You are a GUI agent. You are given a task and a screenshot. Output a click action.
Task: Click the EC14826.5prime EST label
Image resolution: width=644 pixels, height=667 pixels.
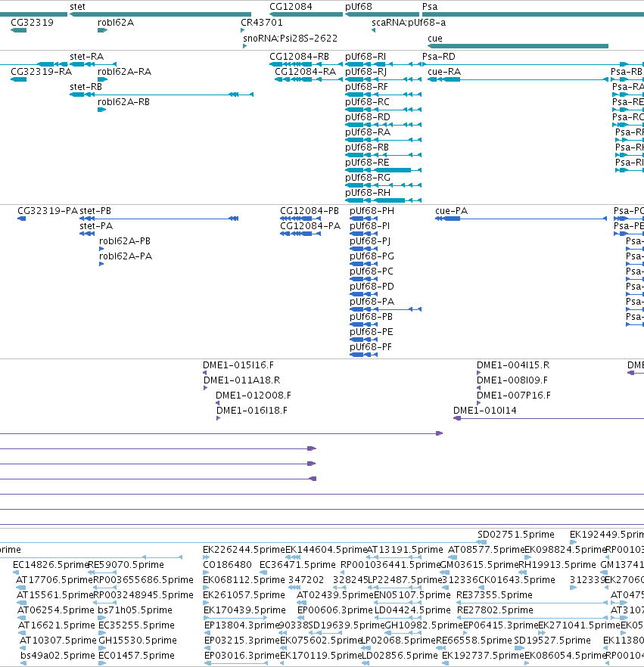51,565
